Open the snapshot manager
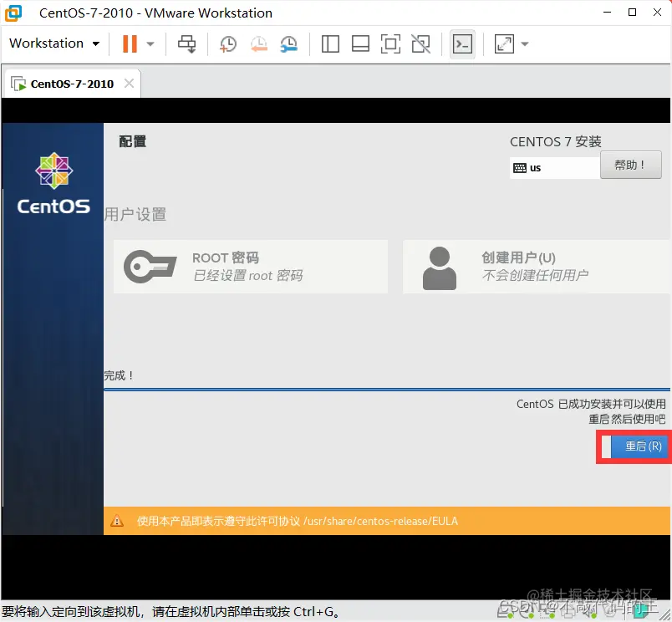Image resolution: width=672 pixels, height=622 pixels. [289, 43]
